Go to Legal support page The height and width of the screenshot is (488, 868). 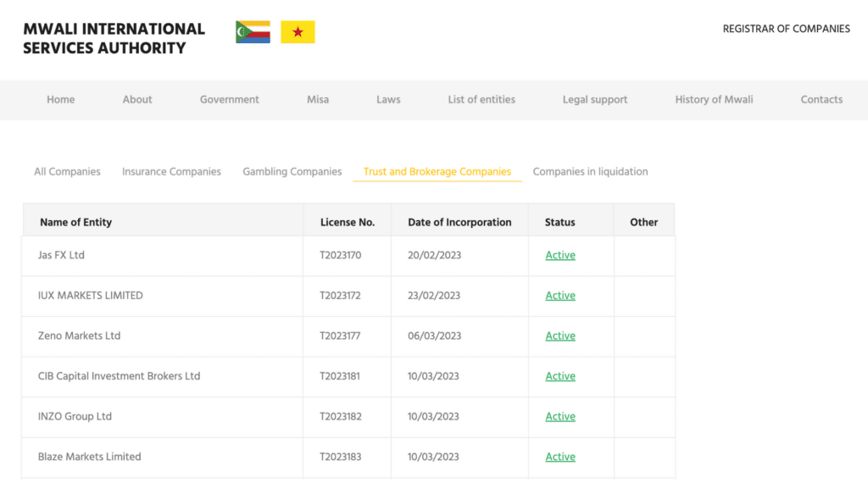click(595, 100)
